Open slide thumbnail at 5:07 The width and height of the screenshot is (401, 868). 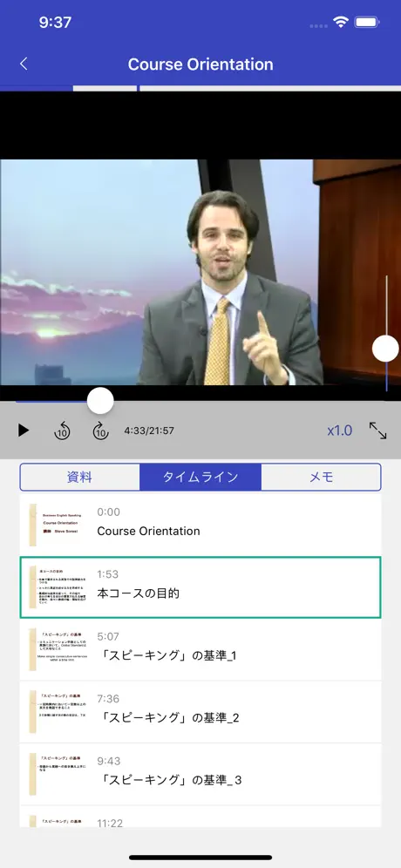tap(59, 650)
